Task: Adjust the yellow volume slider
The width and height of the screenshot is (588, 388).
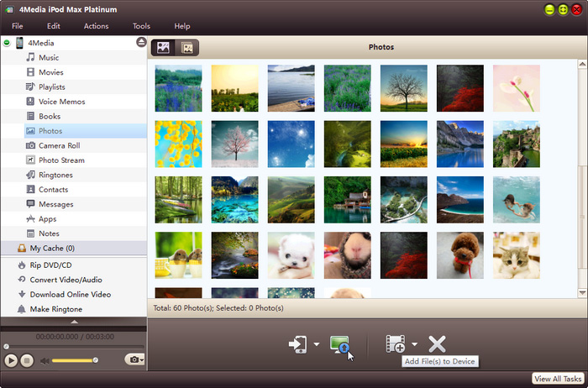Action: (74, 360)
